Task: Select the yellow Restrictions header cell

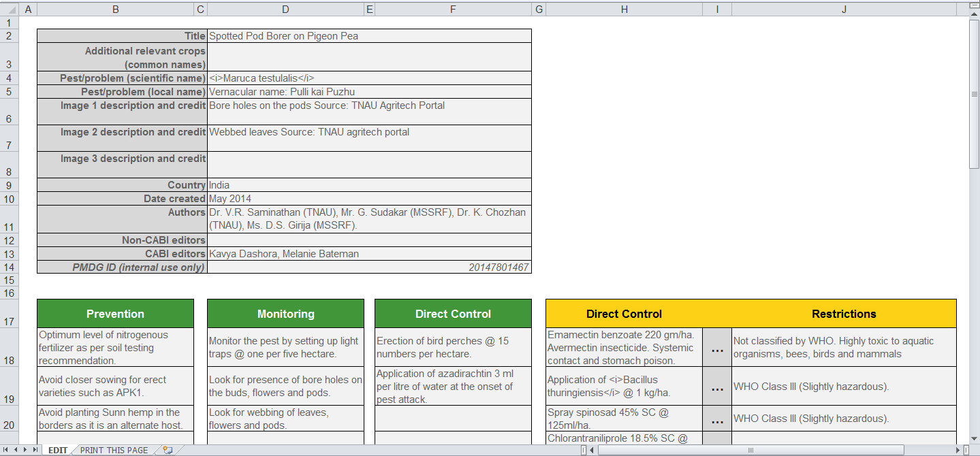Action: tap(844, 314)
